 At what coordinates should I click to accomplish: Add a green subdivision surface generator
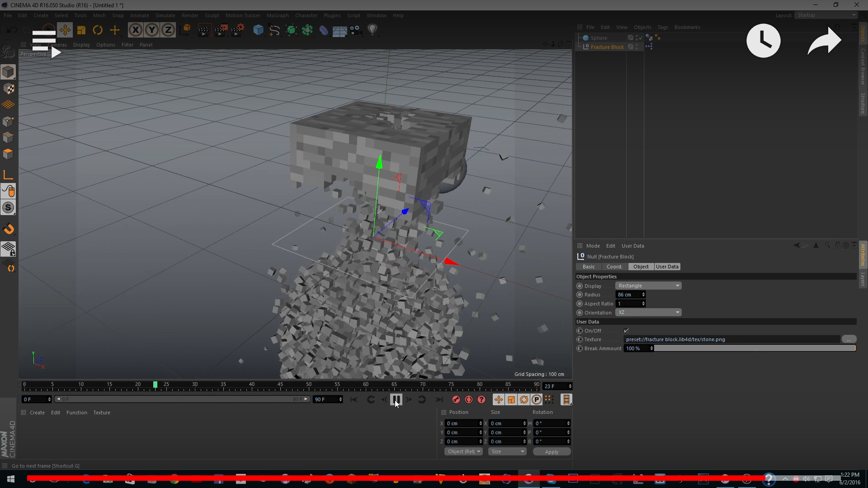tap(291, 30)
